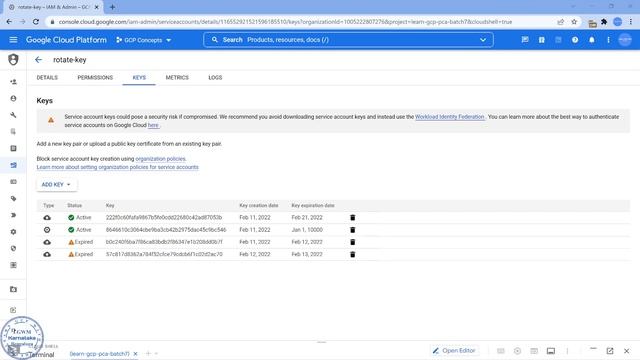
Task: Open a new browser tab
Action: click(x=112, y=7)
